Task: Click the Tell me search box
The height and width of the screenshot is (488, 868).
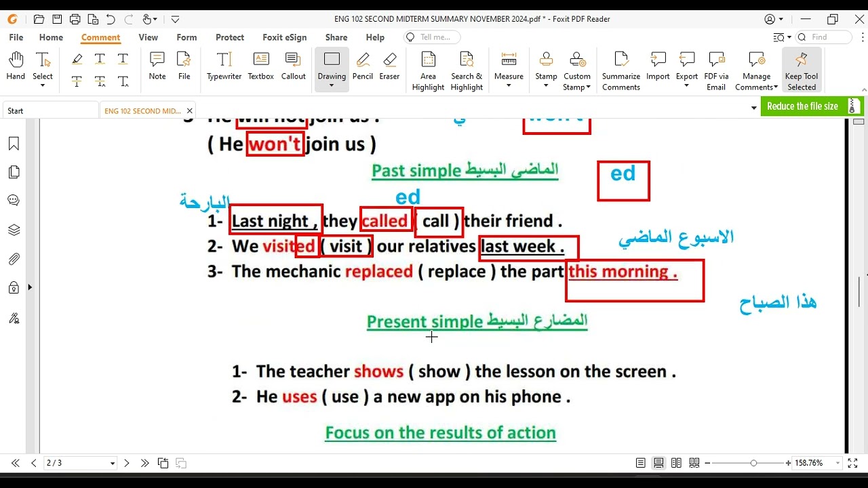Action: [x=432, y=37]
